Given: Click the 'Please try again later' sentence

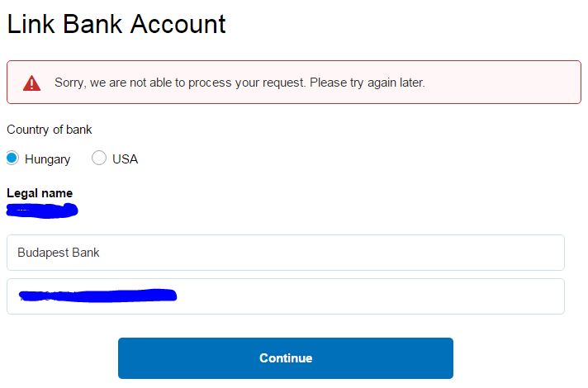Looking at the screenshot, I should point(367,83).
